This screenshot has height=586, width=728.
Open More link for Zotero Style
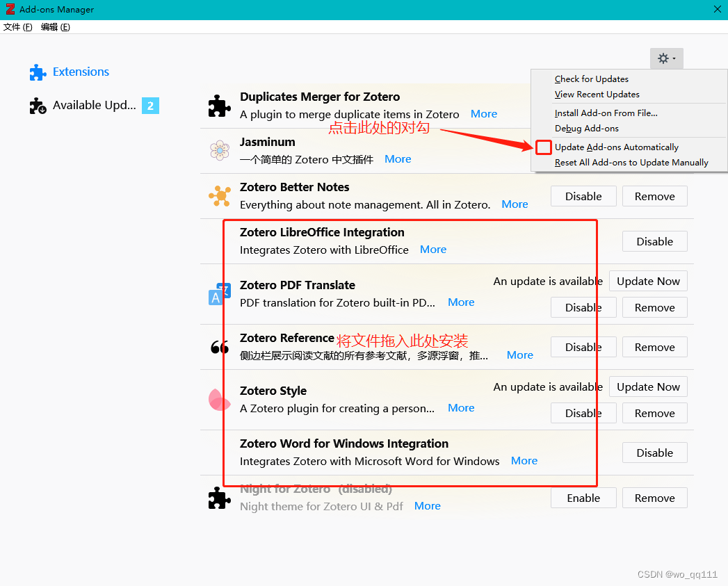pos(461,407)
